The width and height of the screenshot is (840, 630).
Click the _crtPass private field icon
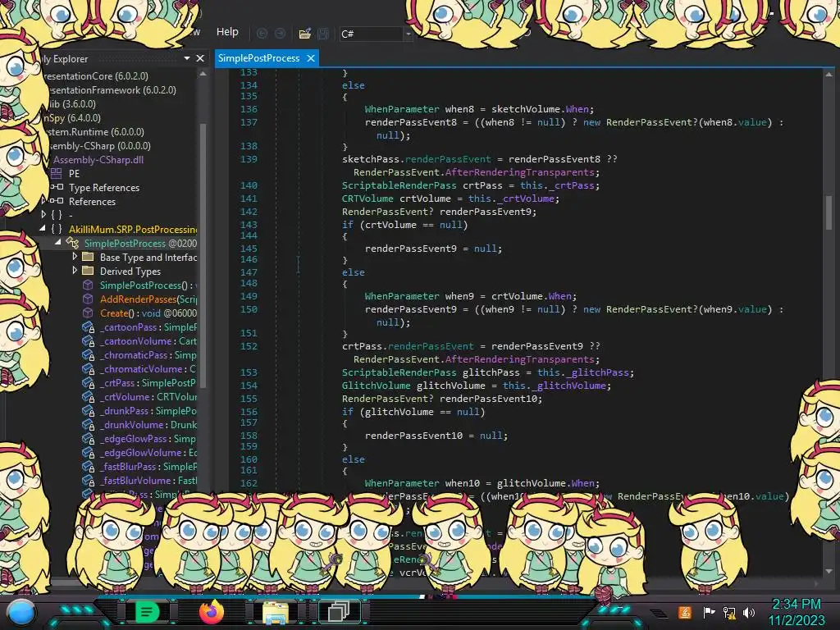[89, 383]
